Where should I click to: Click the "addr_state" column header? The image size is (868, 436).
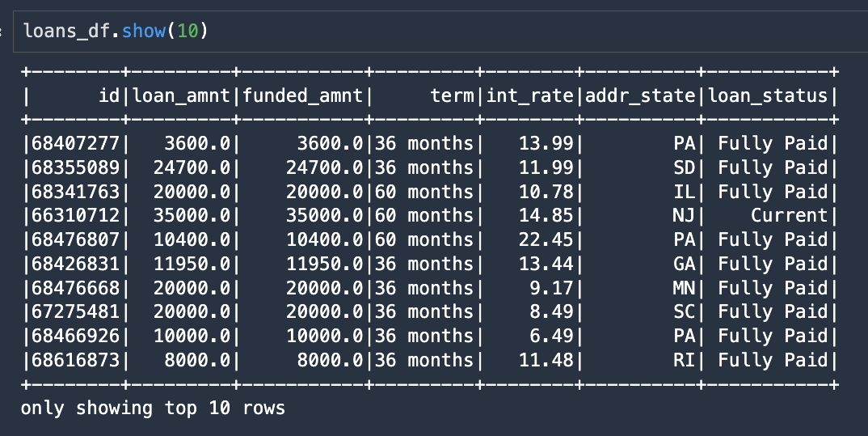coord(640,95)
